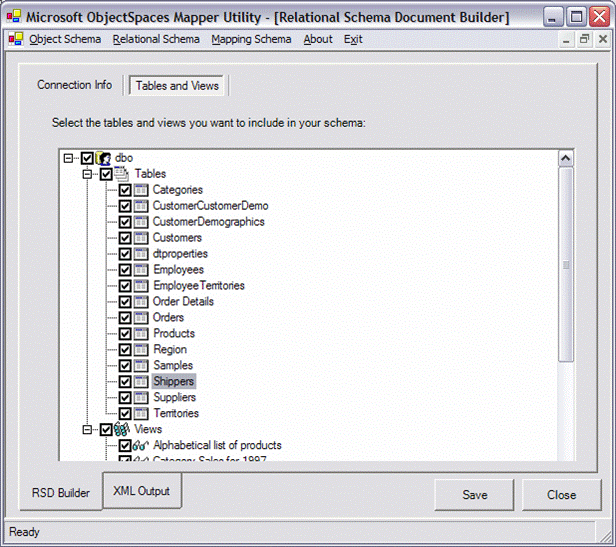Click the Close button
616x547 pixels.
click(x=561, y=495)
